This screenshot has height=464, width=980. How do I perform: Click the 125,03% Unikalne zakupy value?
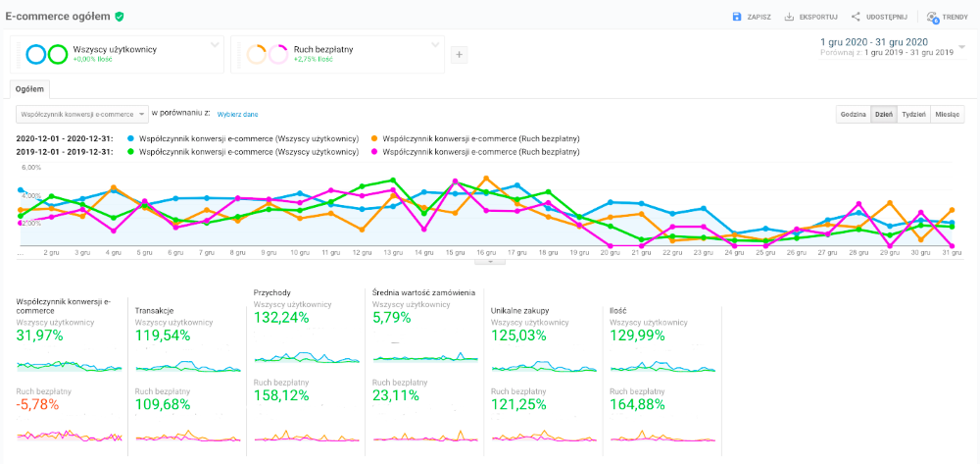point(518,335)
